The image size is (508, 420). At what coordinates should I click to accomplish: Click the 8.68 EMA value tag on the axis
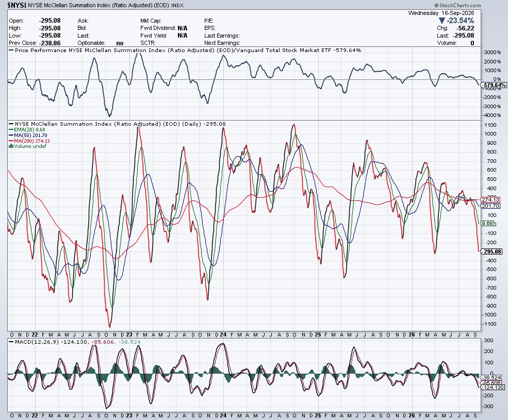[487, 224]
